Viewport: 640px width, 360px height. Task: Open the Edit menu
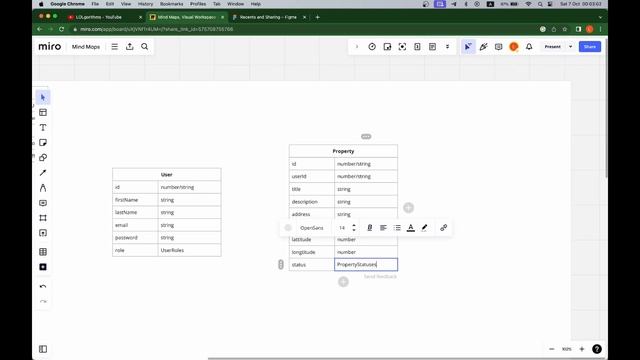tap(110, 4)
